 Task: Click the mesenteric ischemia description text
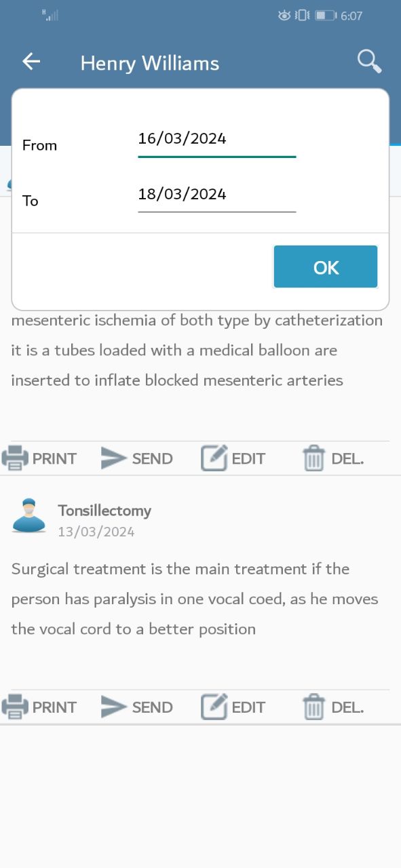(x=197, y=350)
